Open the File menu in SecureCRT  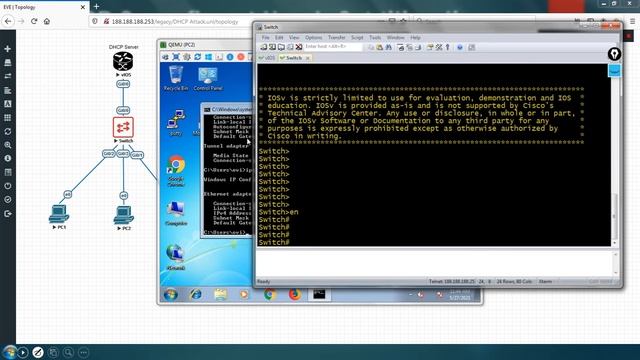266,38
